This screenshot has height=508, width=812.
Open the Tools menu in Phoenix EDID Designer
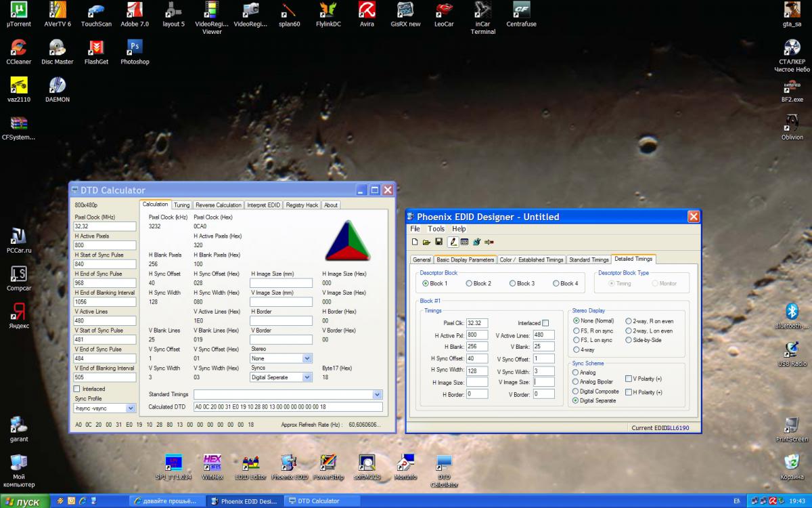436,229
